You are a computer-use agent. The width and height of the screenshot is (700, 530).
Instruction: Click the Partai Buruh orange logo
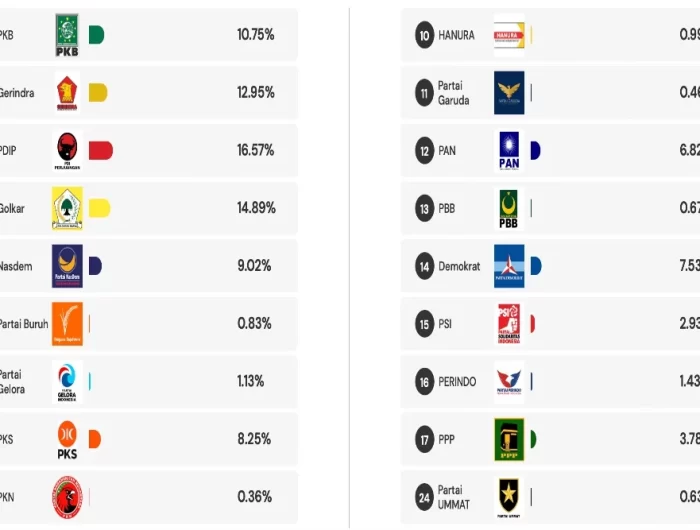pyautogui.click(x=67, y=324)
